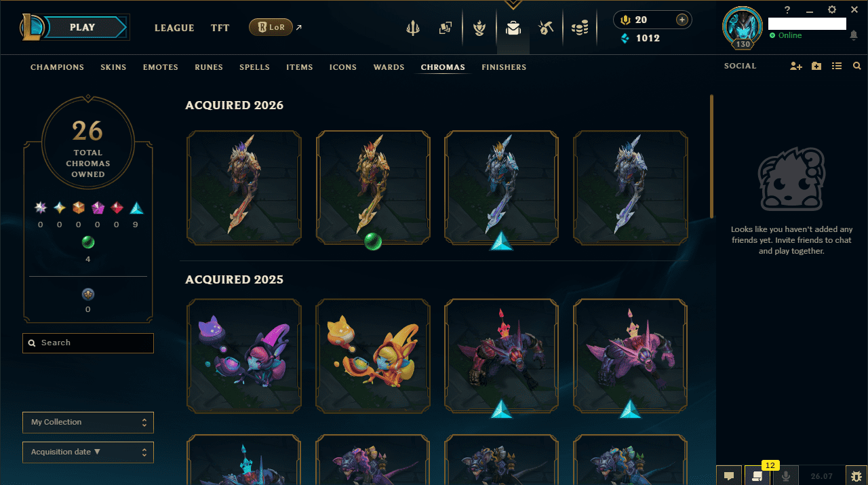
Task: Open the Clash trident icon
Action: click(413, 28)
